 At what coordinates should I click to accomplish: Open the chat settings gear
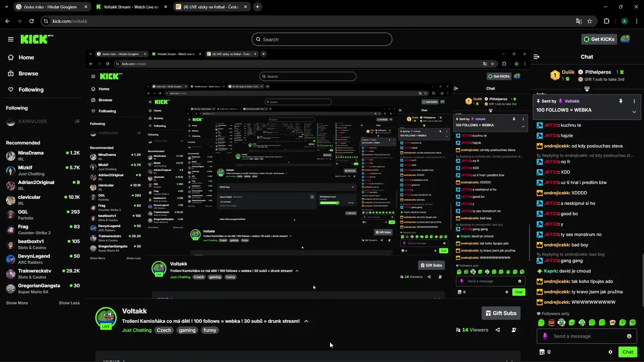coord(610,352)
